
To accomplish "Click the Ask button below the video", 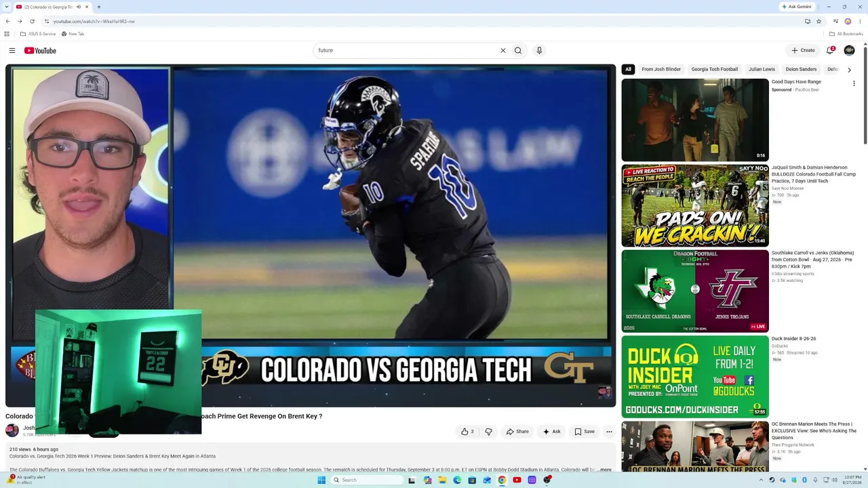I will click(551, 431).
